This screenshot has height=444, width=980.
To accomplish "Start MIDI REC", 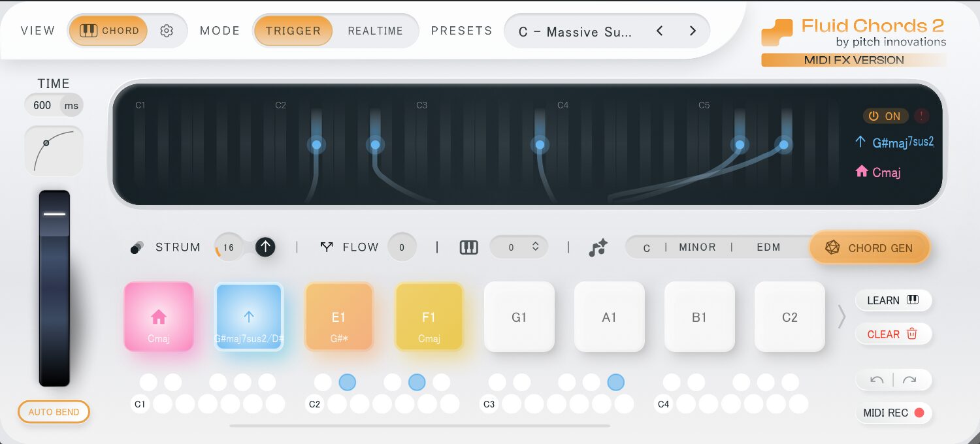I will [893, 413].
